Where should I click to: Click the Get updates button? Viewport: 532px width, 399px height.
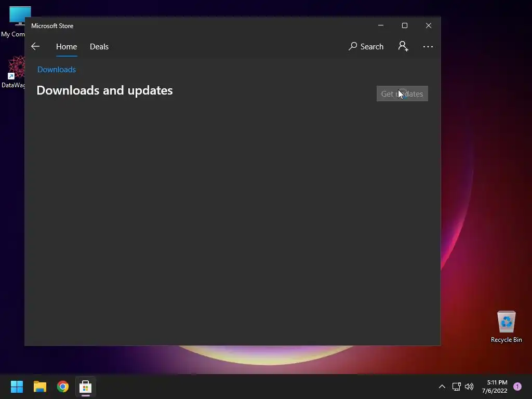tap(402, 94)
